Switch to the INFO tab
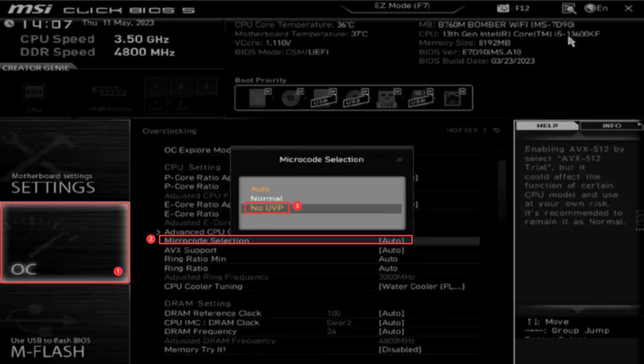Viewport: 644px width, 364px height. pos(611,125)
